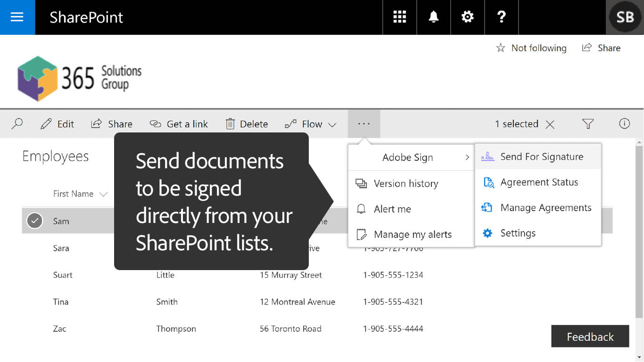This screenshot has width=644, height=362.
Task: Click the Adobe Sign Settings gear icon
Action: click(x=487, y=233)
